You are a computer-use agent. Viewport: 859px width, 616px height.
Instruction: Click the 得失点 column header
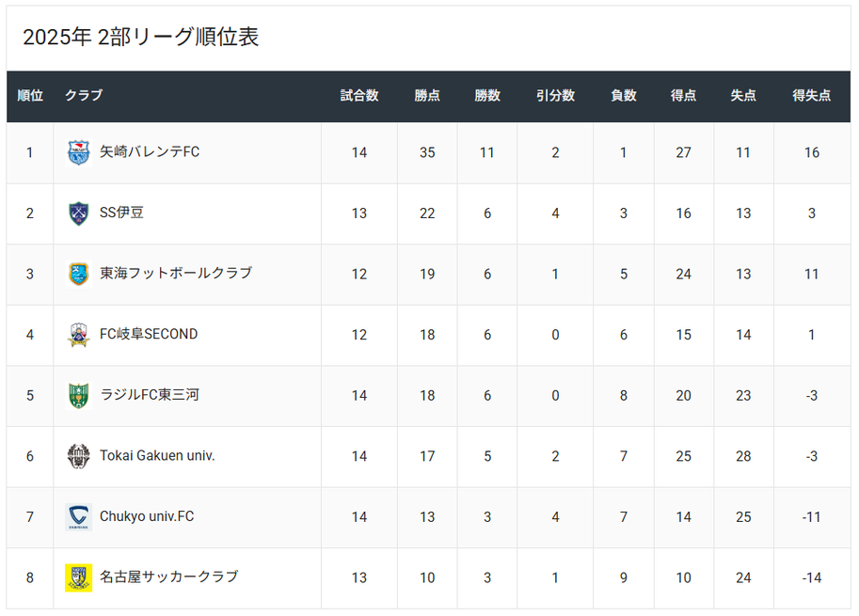[812, 96]
